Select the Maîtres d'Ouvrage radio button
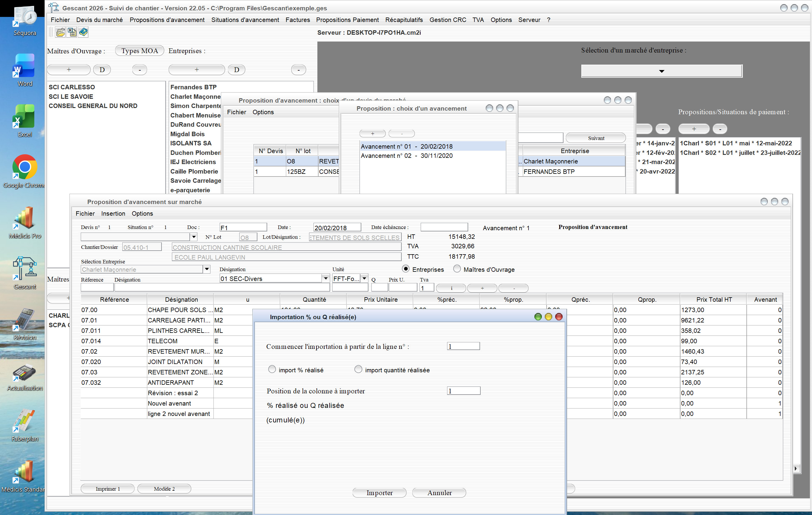 pyautogui.click(x=457, y=269)
